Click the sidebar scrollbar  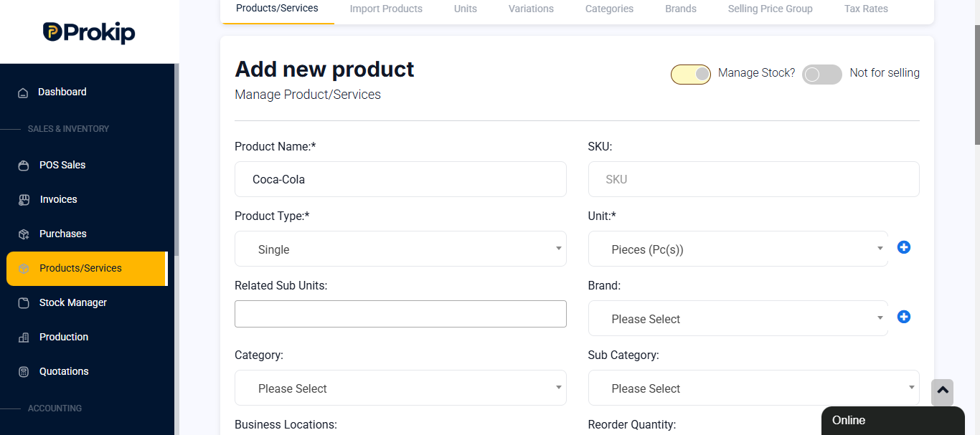point(176,159)
